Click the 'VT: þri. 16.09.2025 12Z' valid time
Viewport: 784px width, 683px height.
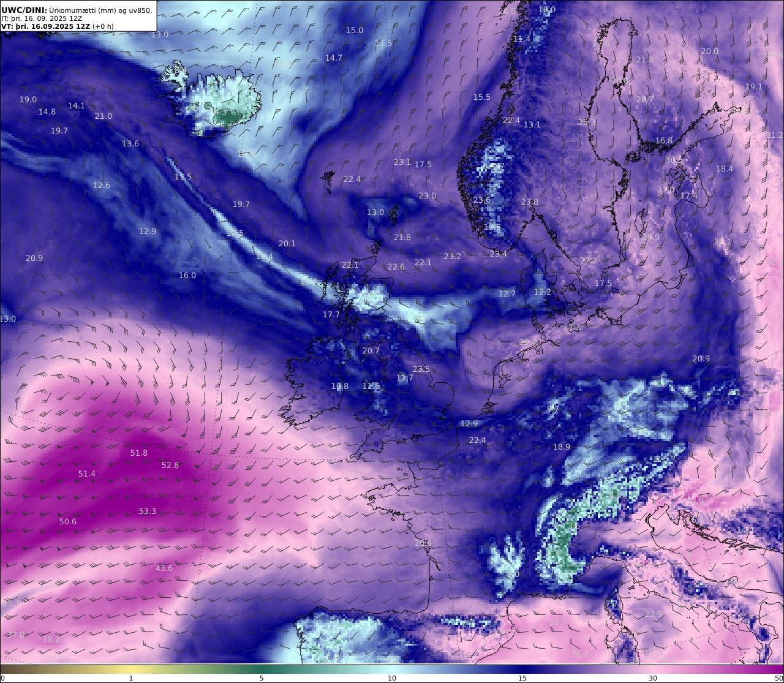(45, 26)
